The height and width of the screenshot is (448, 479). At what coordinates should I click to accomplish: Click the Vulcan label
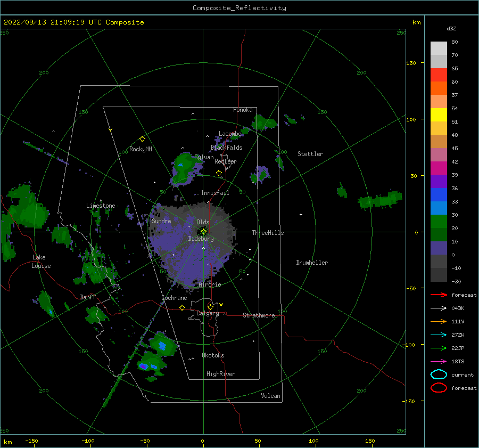point(270,395)
